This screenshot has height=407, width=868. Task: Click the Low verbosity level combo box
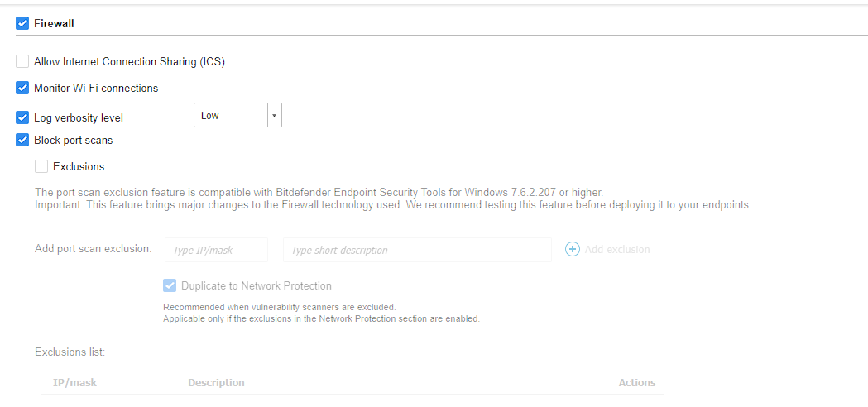[231, 115]
